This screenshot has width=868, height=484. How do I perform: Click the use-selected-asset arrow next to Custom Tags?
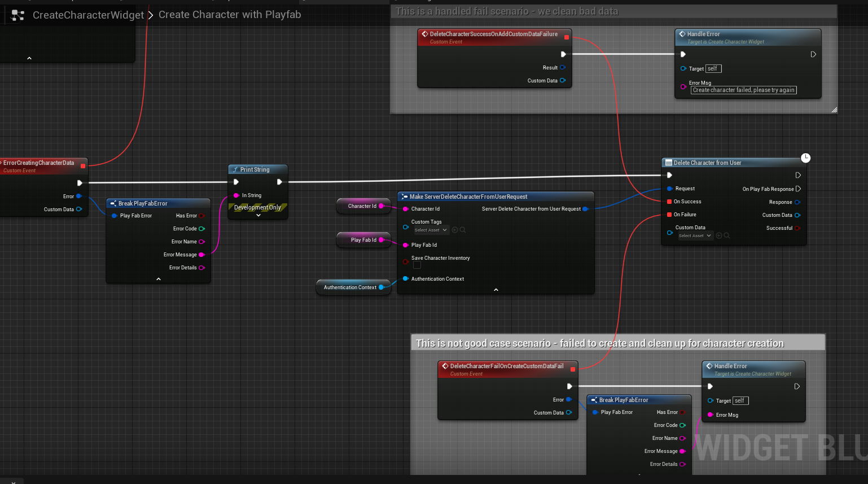pyautogui.click(x=455, y=230)
